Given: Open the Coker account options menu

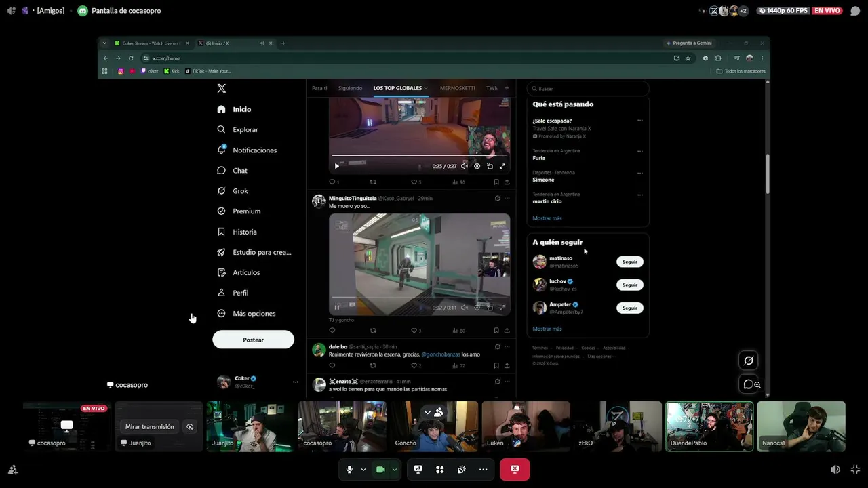Looking at the screenshot, I should (295, 382).
